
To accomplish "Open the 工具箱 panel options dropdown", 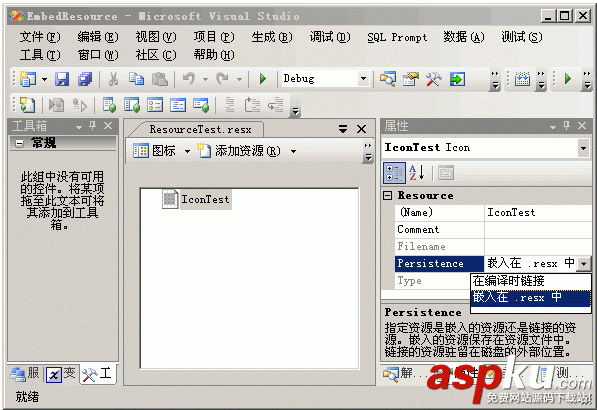I will click(x=79, y=127).
